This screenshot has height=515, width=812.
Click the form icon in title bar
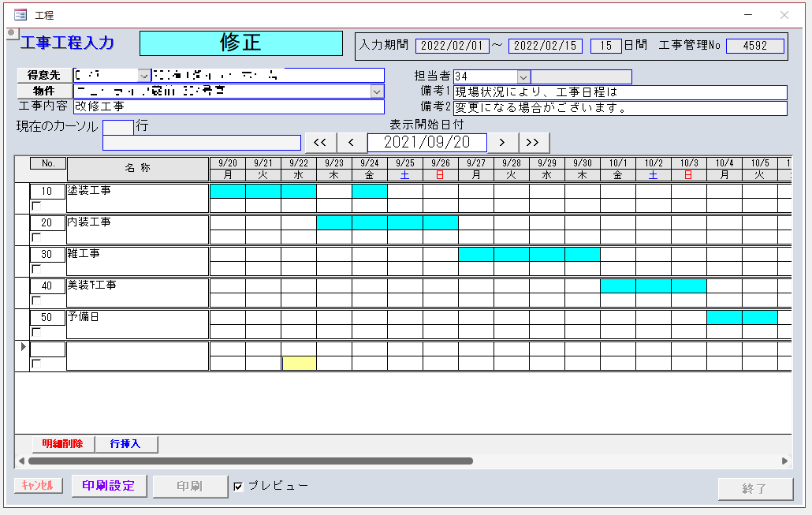click(20, 15)
